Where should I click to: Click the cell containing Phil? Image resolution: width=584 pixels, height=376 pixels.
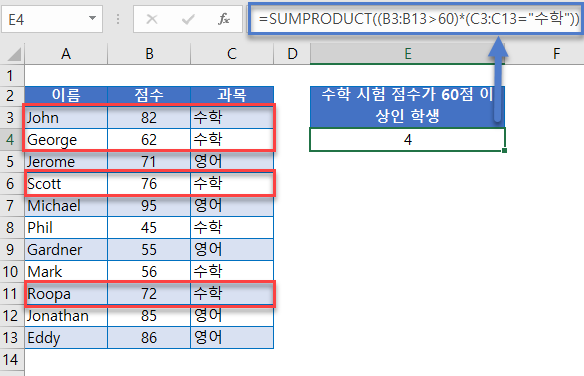[x=66, y=227]
